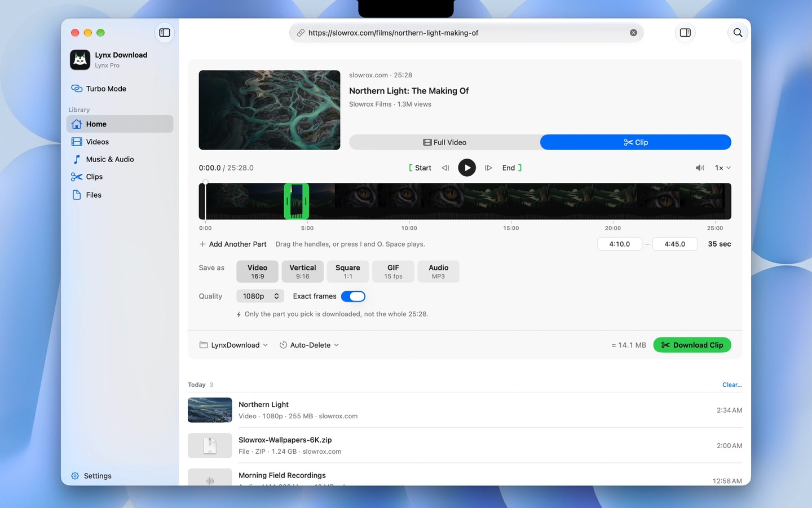Click the Northern Light: The Making Of title

409,91
